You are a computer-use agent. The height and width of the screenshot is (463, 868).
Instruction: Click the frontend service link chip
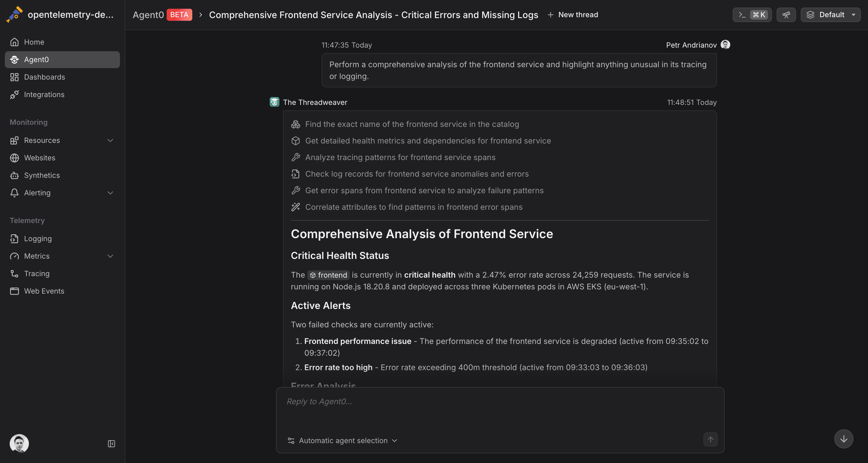click(328, 275)
